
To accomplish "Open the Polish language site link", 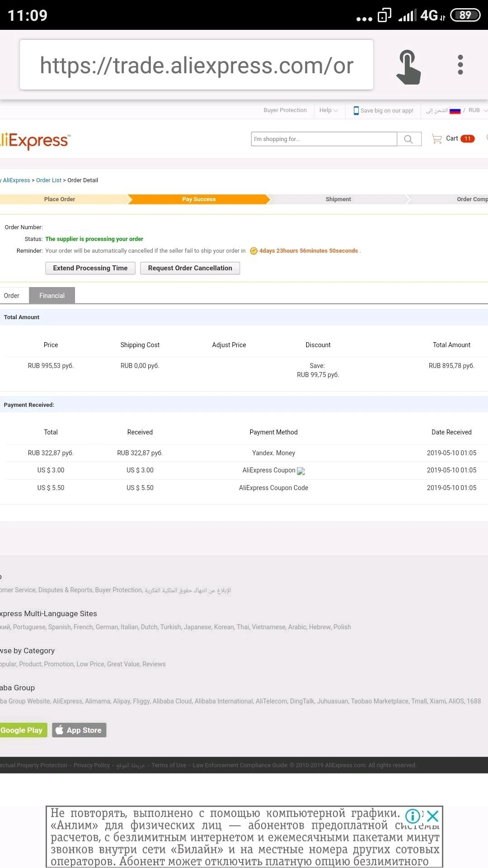I will click(342, 627).
